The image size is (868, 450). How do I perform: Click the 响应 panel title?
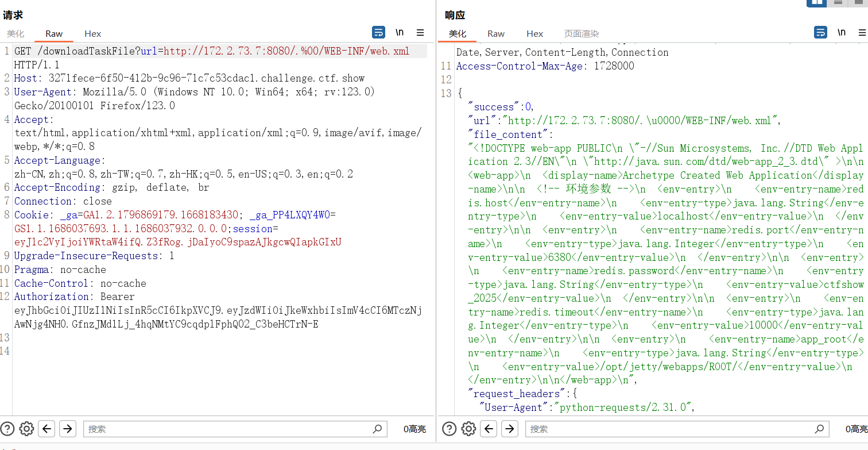pos(455,16)
